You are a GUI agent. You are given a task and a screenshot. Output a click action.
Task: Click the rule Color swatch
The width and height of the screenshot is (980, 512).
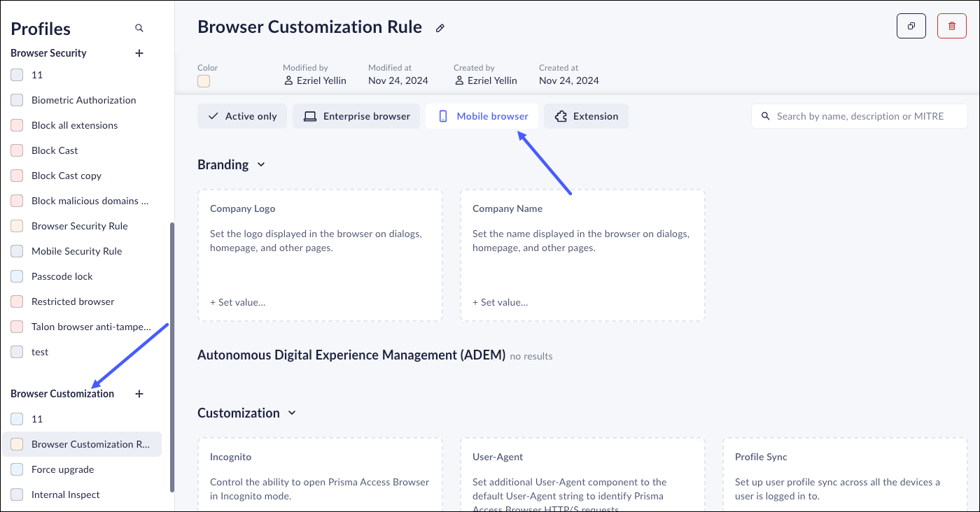click(x=204, y=81)
